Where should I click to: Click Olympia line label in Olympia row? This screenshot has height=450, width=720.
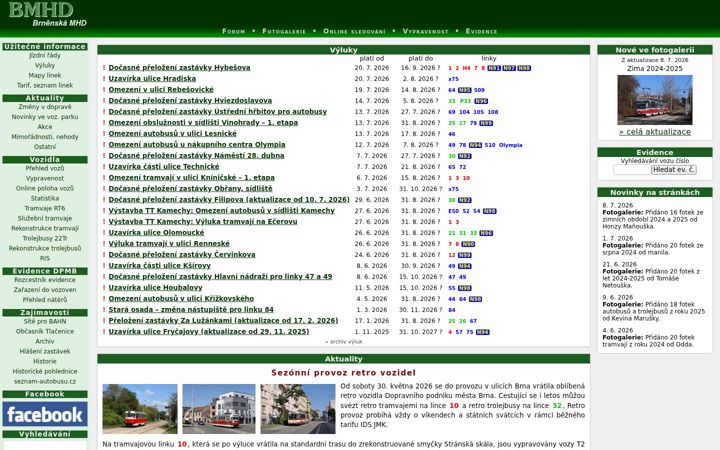click(x=510, y=145)
